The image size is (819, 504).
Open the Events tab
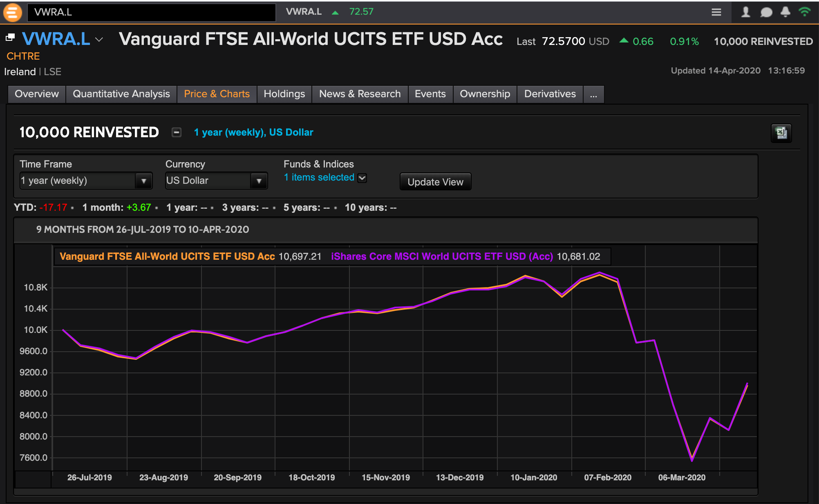[430, 94]
